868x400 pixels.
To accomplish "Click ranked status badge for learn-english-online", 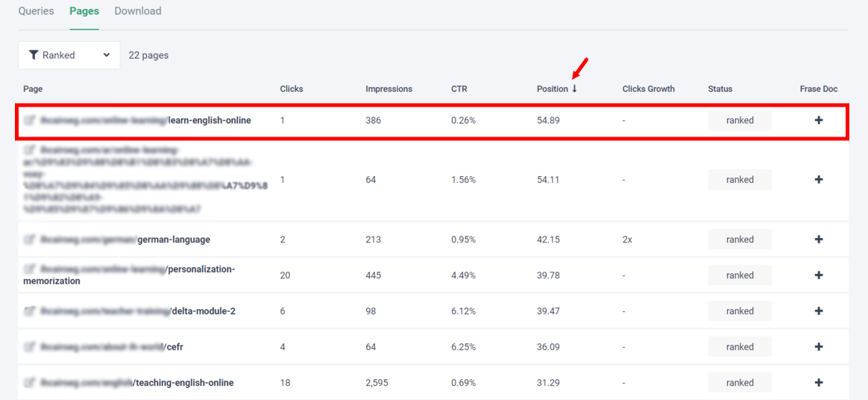I will (740, 120).
